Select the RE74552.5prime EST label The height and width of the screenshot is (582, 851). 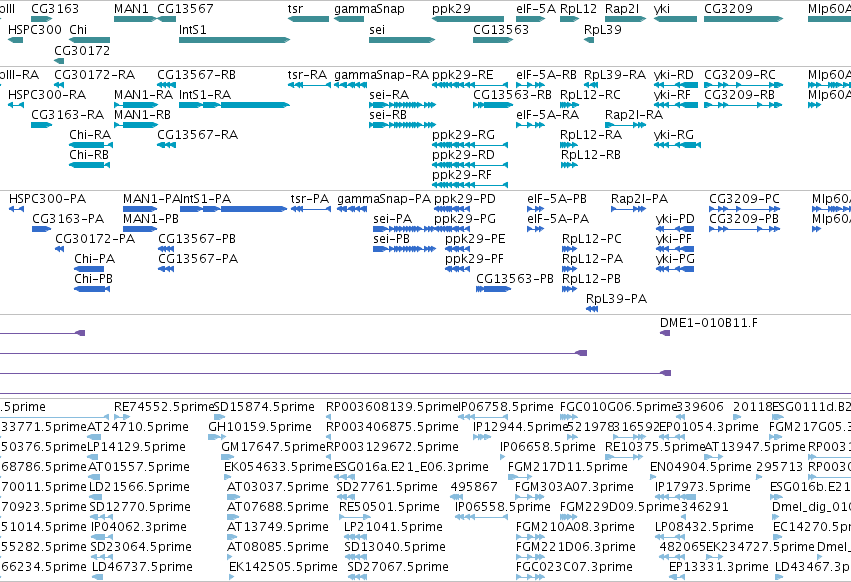click(x=165, y=407)
